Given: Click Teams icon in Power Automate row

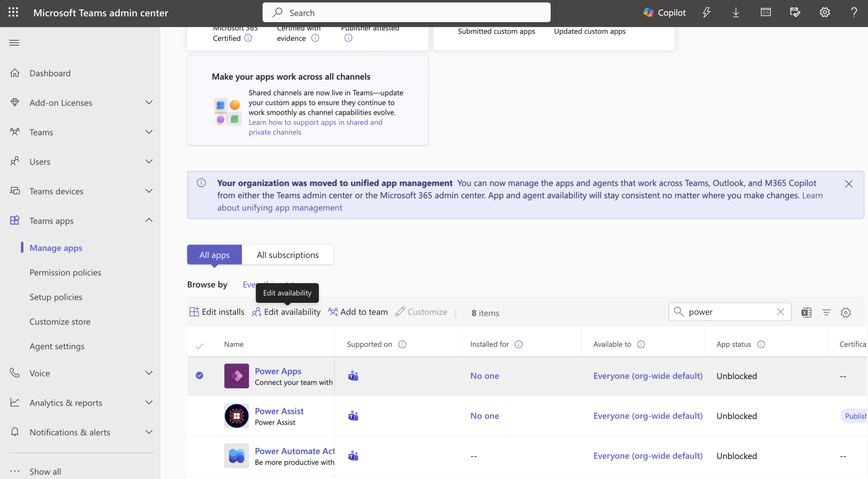Looking at the screenshot, I should point(353,456).
